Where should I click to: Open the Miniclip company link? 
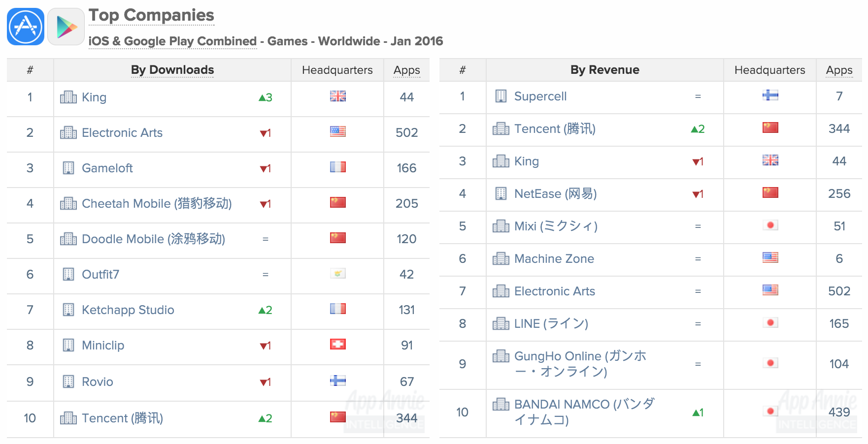pos(103,346)
